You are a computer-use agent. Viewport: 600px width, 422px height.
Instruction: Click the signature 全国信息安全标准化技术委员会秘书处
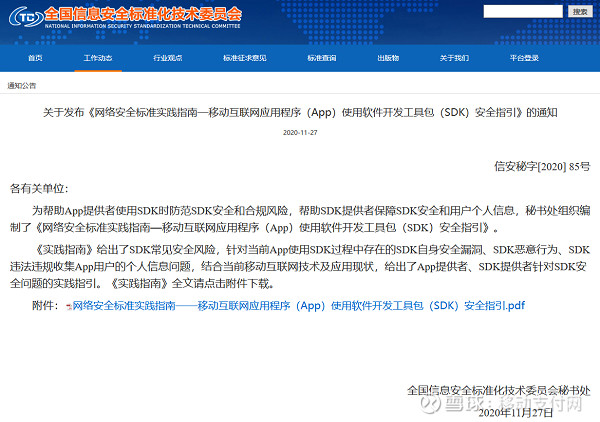tap(499, 391)
